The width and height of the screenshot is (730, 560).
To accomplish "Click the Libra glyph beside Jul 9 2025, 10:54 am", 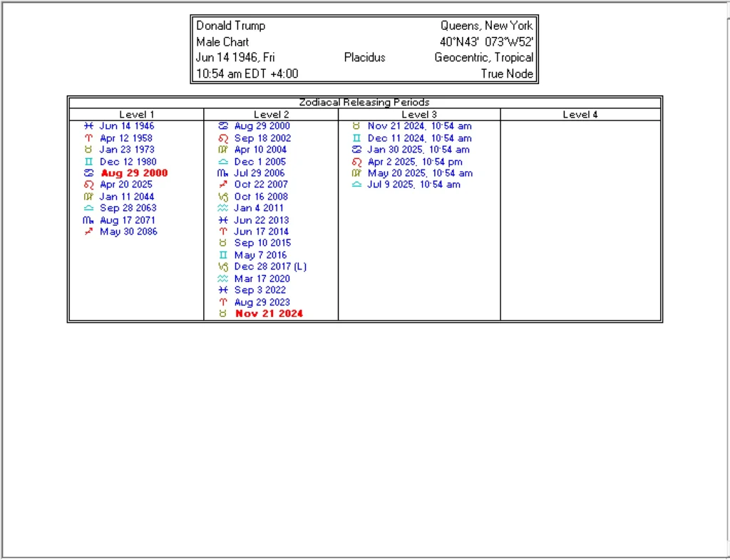I will point(356,185).
